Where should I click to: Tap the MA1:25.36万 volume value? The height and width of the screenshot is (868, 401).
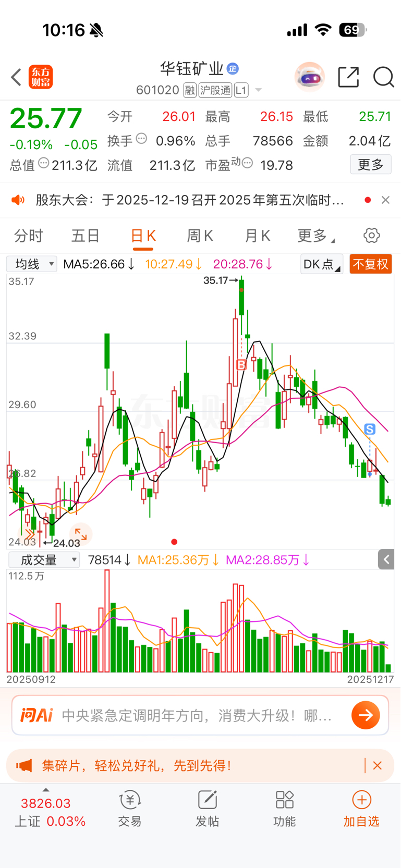click(x=178, y=560)
